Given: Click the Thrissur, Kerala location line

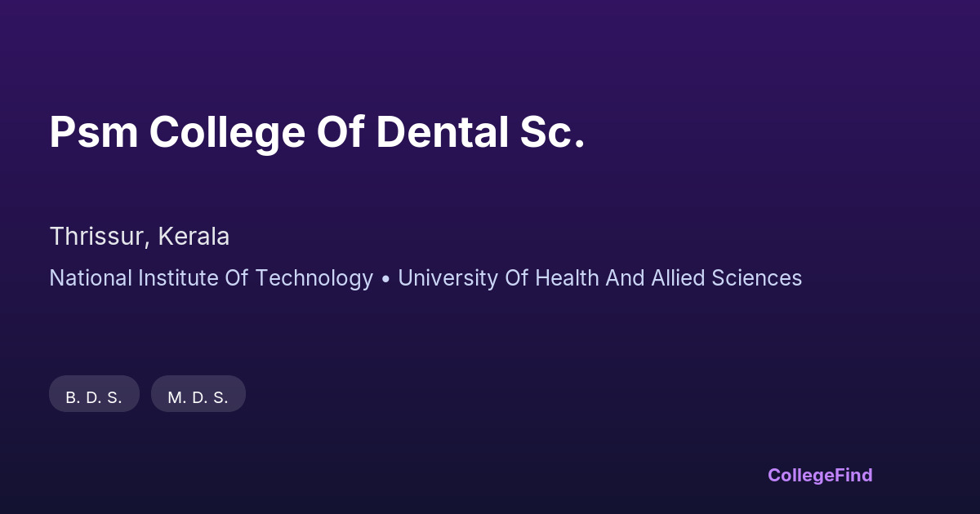Looking at the screenshot, I should [139, 237].
